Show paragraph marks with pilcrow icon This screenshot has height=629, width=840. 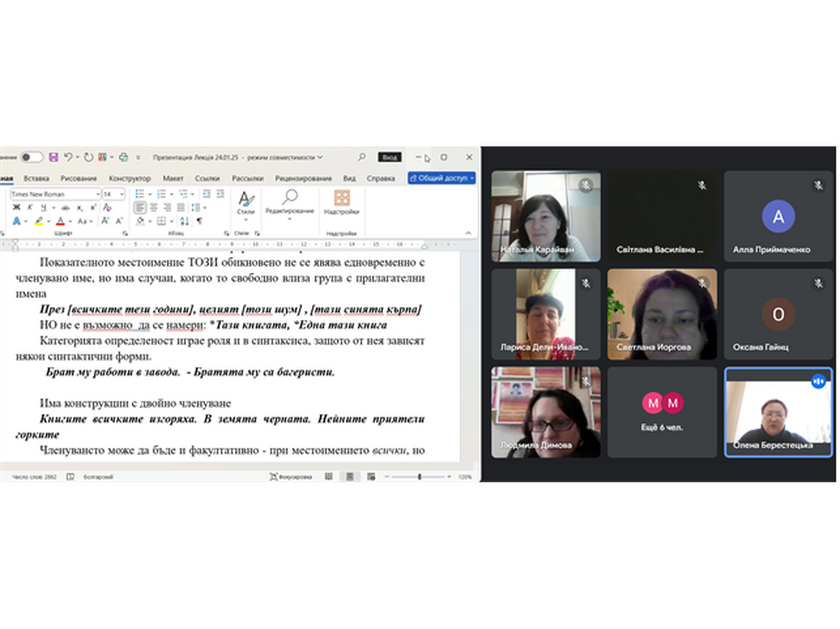199,221
